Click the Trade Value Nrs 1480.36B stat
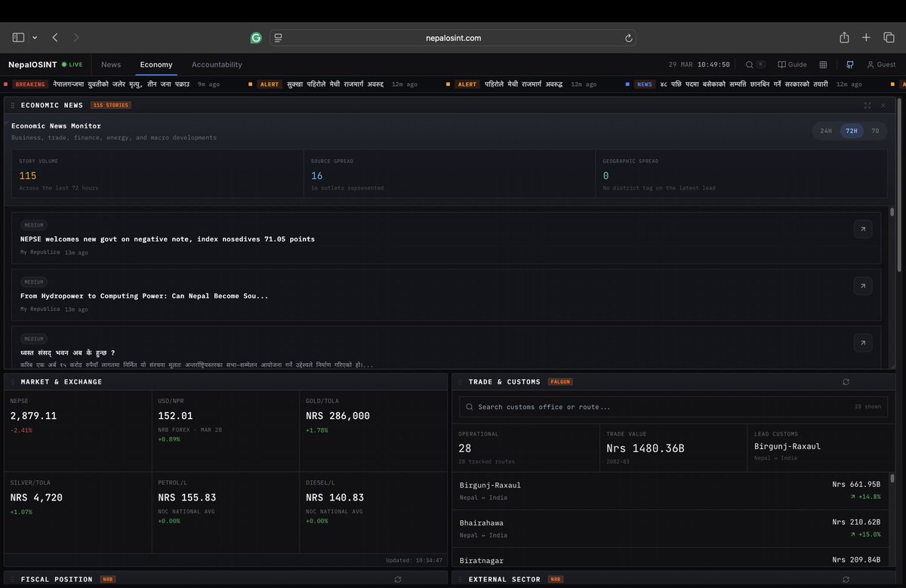This screenshot has height=588, width=906. [x=673, y=448]
